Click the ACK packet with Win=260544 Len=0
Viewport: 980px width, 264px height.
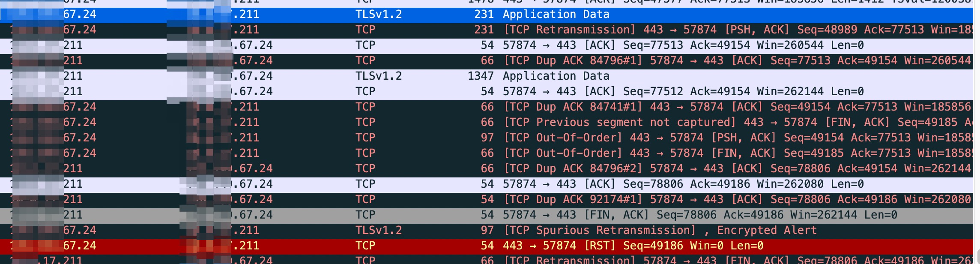(683, 45)
